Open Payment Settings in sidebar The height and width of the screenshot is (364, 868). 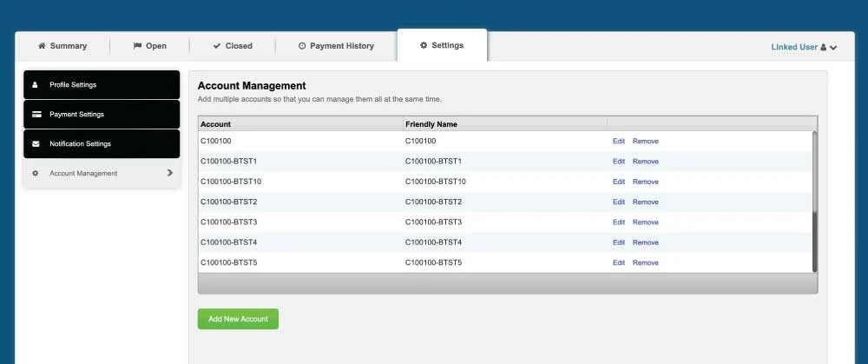(x=102, y=114)
